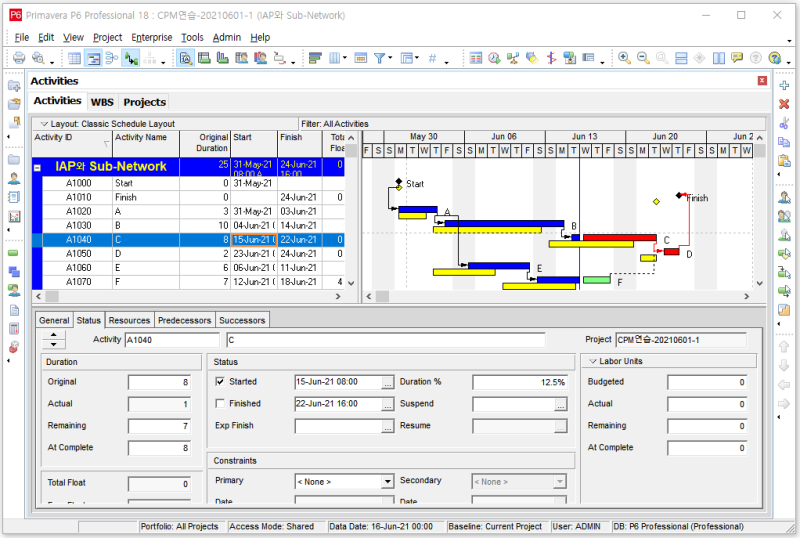Open the Columns dropdown arrow in toolbar

[345, 58]
